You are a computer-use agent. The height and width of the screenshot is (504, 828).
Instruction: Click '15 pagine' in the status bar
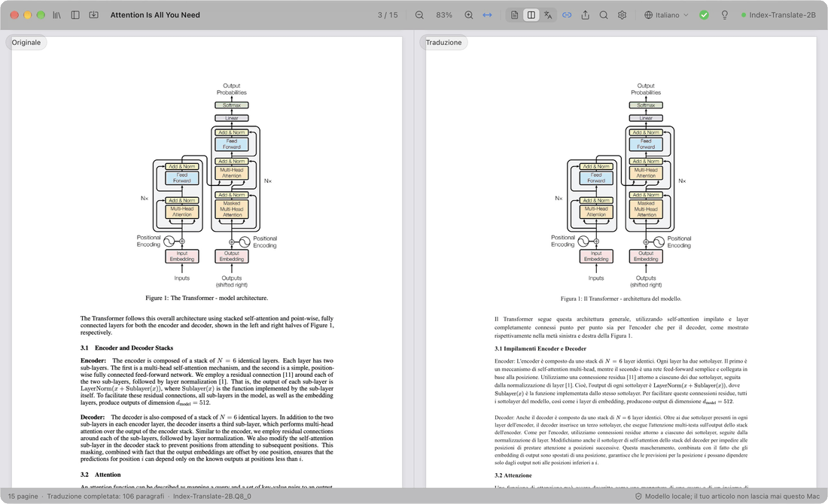coord(23,496)
